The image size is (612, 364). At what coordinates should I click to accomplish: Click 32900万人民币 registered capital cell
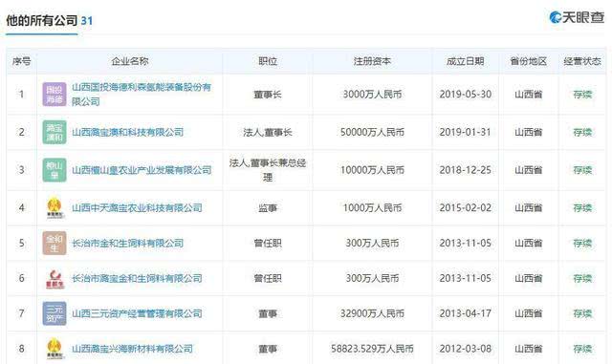tap(372, 313)
